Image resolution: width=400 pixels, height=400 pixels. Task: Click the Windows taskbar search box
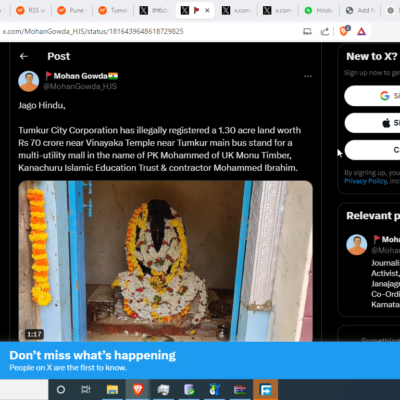tap(24, 389)
